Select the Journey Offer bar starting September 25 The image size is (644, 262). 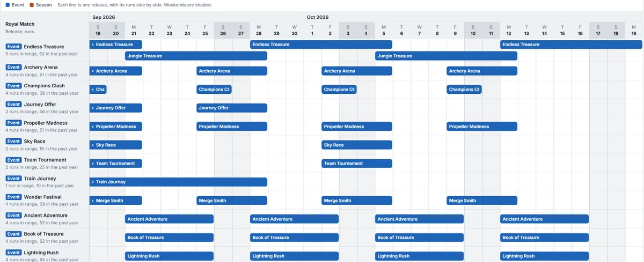232,108
